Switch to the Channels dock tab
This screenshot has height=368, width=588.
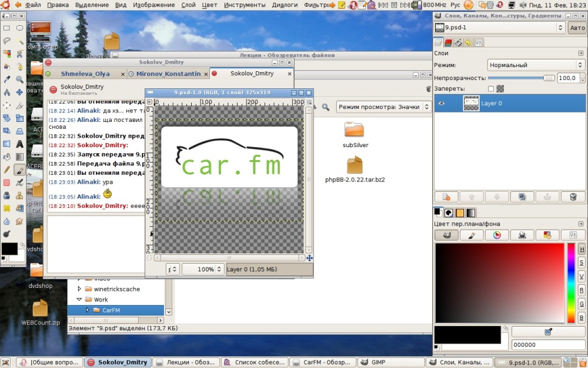point(448,43)
